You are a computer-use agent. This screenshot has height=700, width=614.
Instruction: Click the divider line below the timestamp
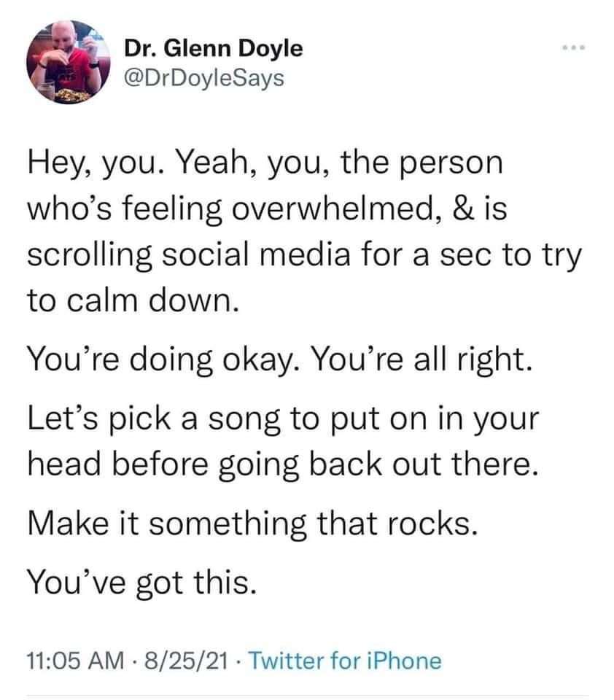306,695
